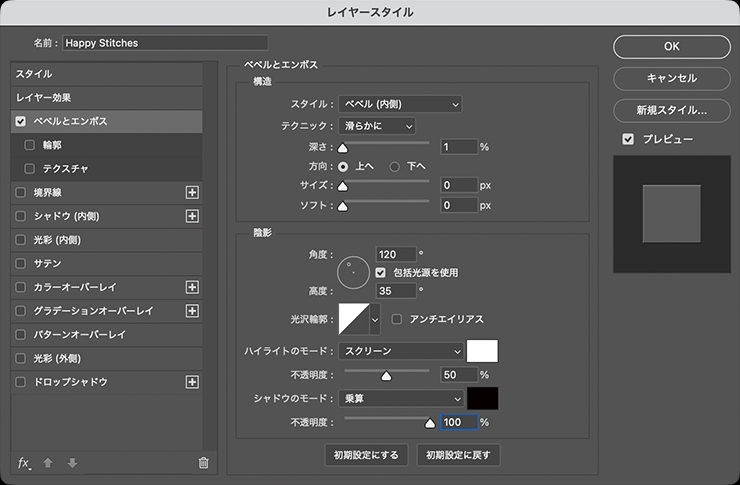
Task: Click plus icon beside グラデーションオーバーレイ
Action: point(193,311)
